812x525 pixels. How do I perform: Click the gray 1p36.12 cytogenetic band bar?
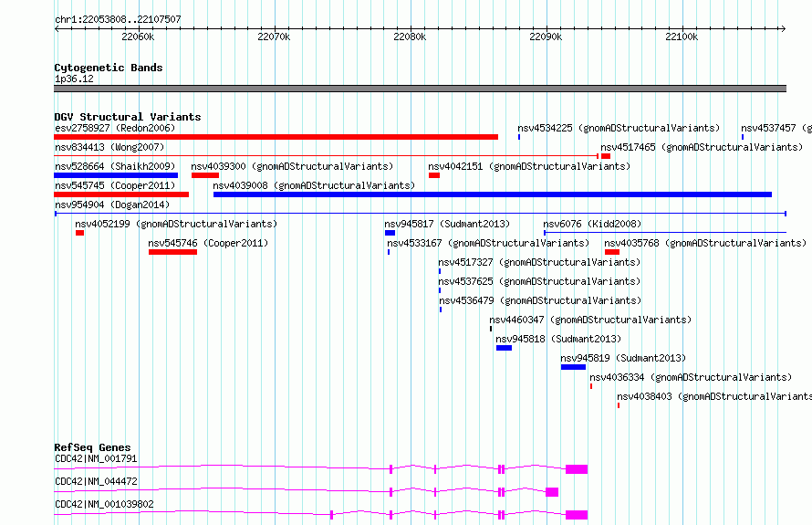pyautogui.click(x=420, y=89)
